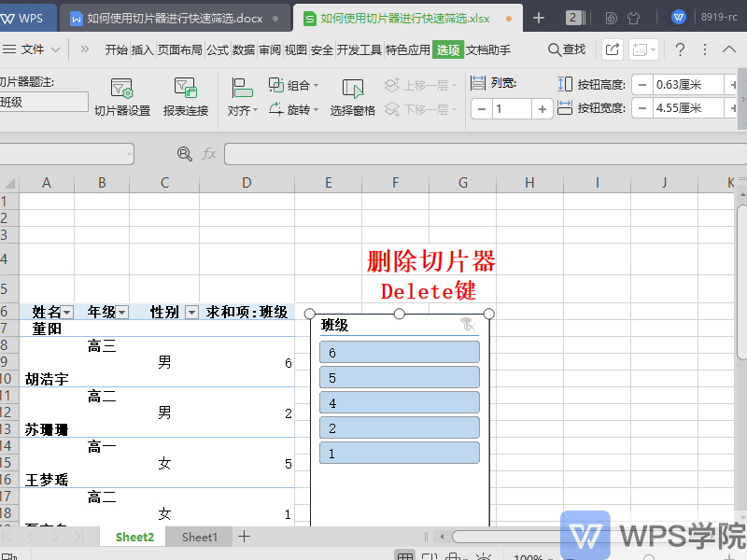This screenshot has width=747, height=560.
Task: Click the horizontal scrollbar left arrow
Action: 442,537
